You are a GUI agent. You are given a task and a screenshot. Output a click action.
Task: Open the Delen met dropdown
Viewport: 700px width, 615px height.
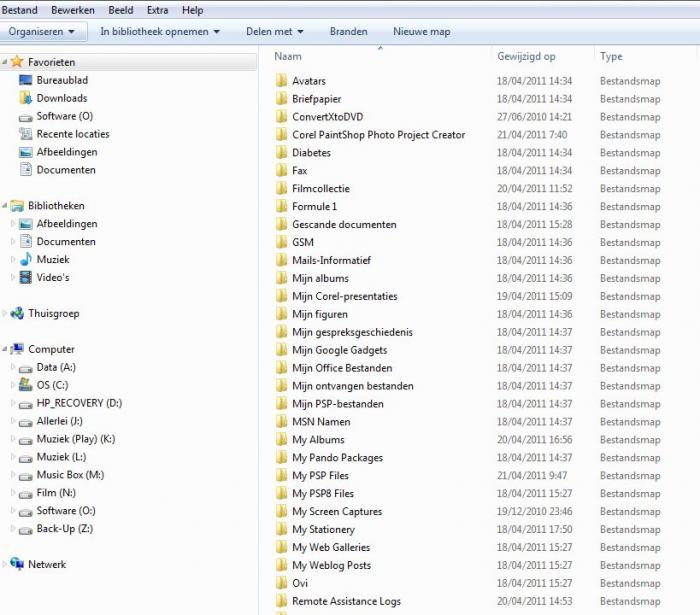pos(275,32)
